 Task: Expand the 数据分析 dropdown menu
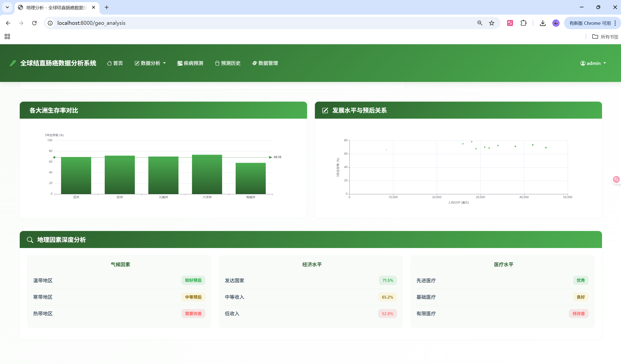click(150, 63)
